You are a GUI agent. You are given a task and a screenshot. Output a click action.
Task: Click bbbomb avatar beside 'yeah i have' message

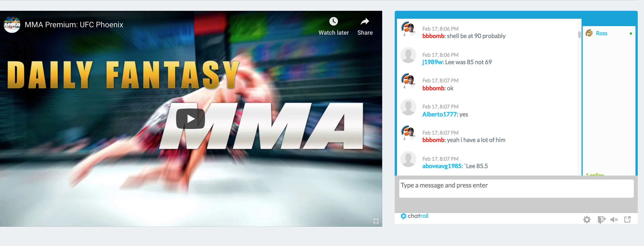tap(408, 133)
